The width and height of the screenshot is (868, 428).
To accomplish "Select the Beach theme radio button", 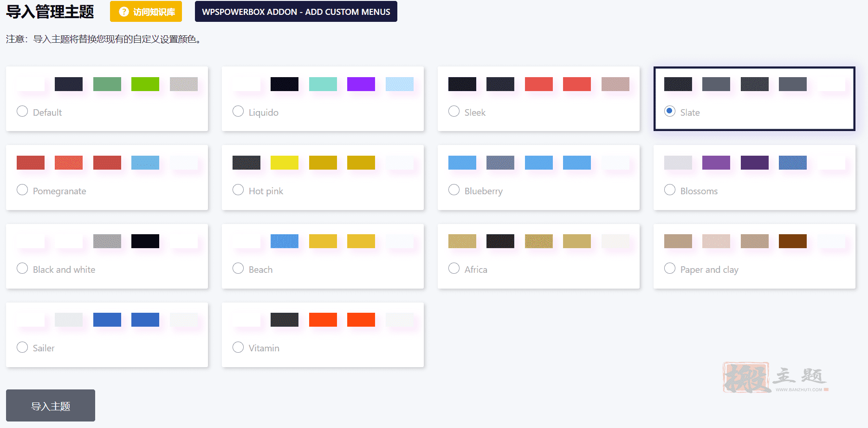I will (238, 269).
